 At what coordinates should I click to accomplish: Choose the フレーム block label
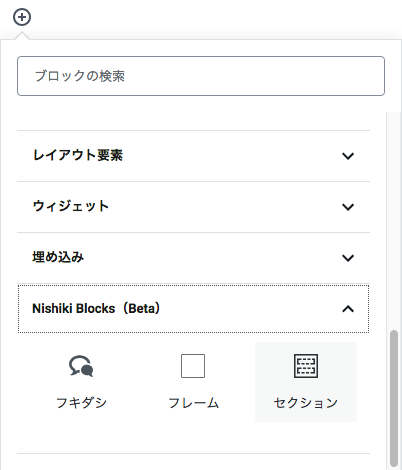tap(193, 403)
